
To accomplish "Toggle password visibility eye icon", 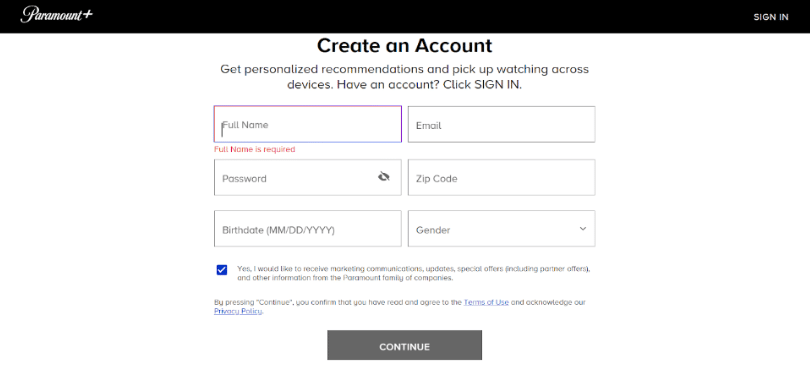I will (383, 177).
